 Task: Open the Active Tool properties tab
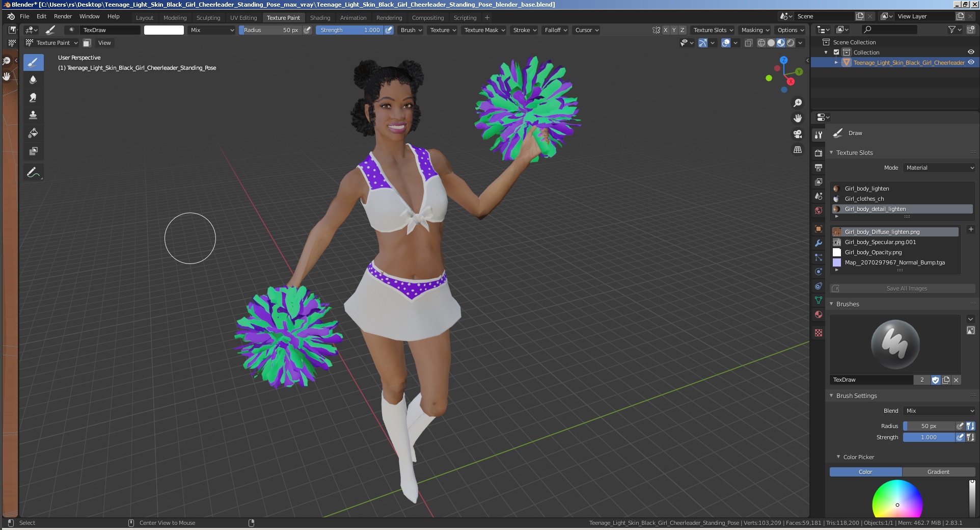coord(819,135)
